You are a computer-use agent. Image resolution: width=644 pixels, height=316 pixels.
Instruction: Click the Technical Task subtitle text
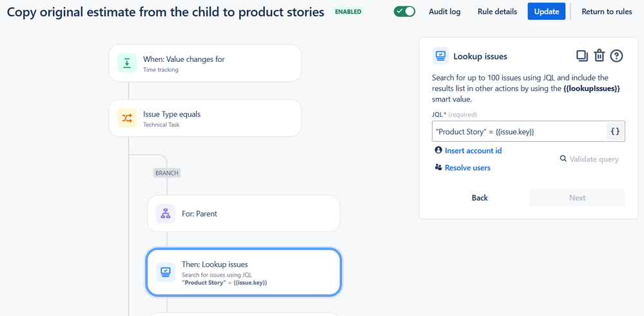161,125
